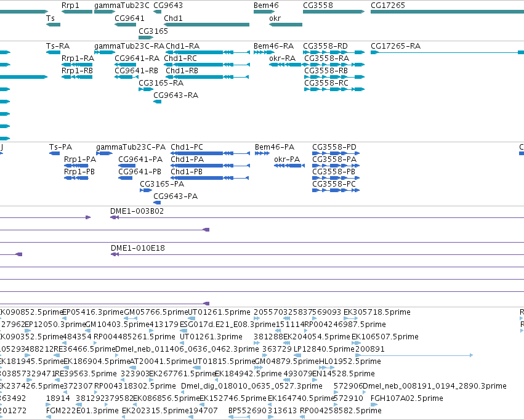Click the EST feature under UT01261.5prime
524x420 pixels.
[192, 318]
